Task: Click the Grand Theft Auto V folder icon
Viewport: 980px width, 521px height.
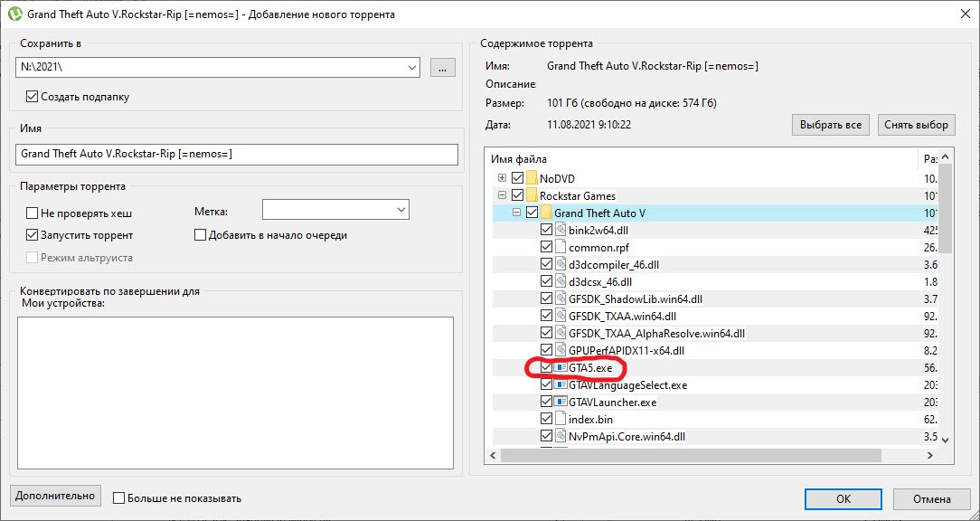Action: 546,213
